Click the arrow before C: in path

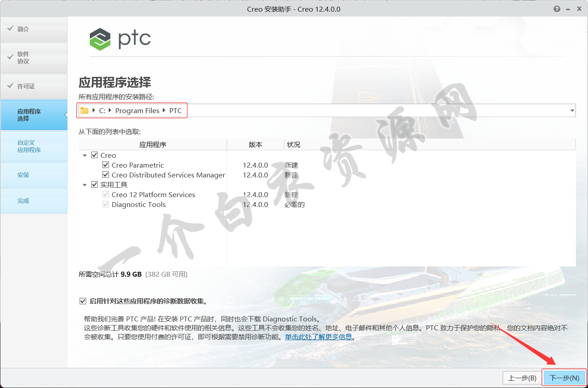[94, 110]
